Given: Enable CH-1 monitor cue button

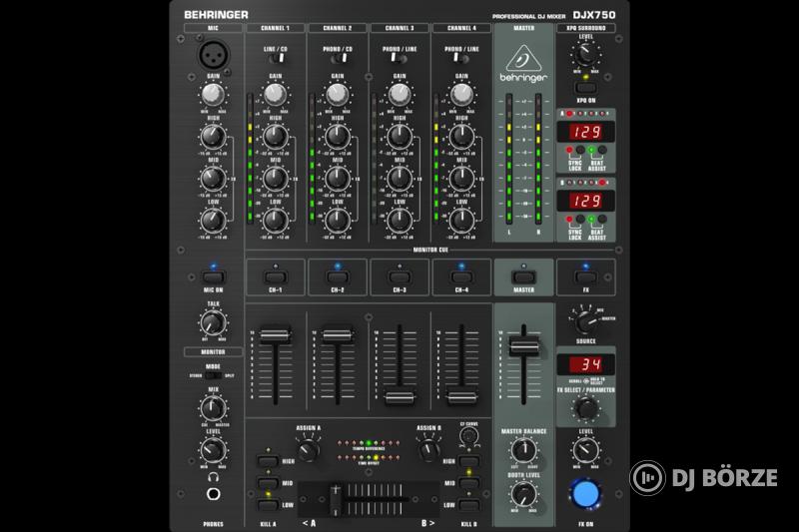Looking at the screenshot, I should point(276,277).
